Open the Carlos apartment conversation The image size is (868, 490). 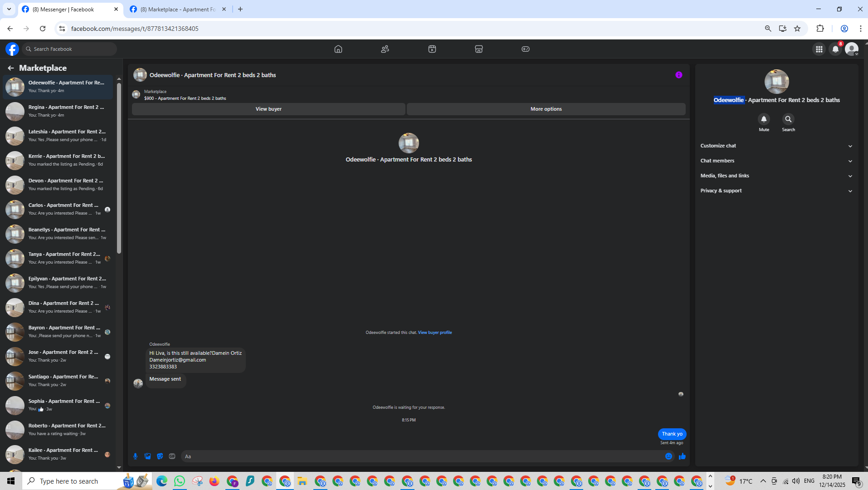(58, 209)
